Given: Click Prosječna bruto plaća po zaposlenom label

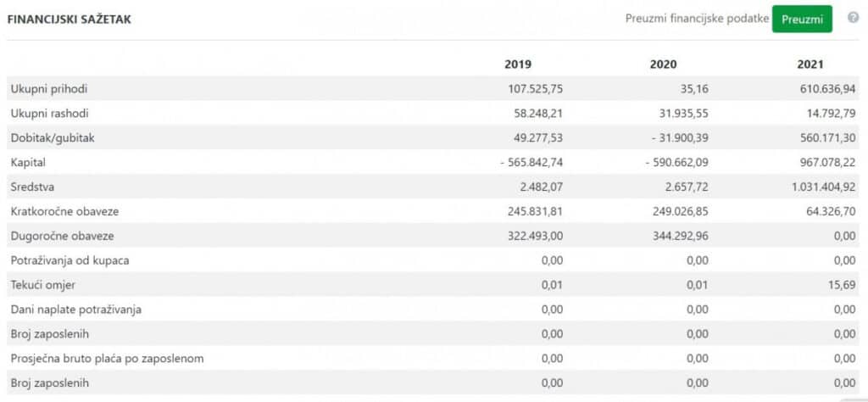Looking at the screenshot, I should tap(107, 359).
